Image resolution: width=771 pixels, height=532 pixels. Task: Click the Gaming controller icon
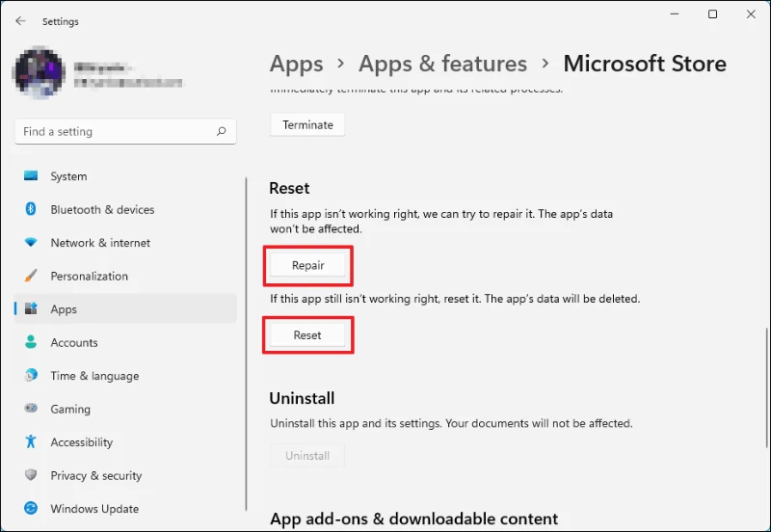31,408
